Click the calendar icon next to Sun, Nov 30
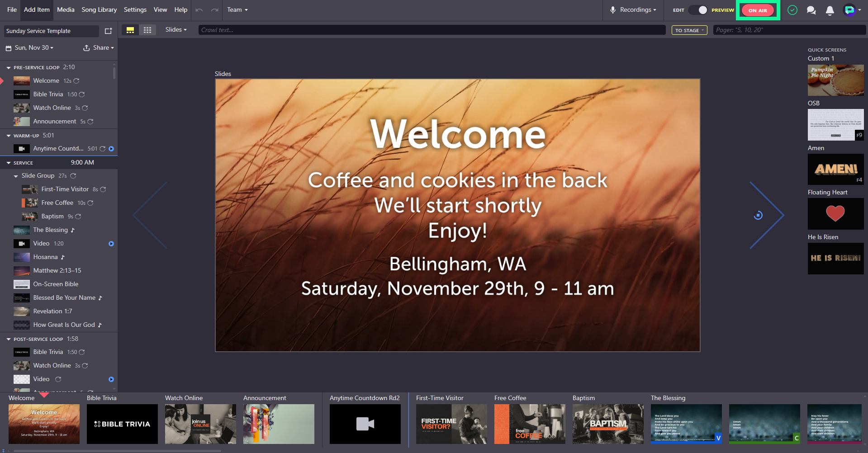 click(x=9, y=48)
